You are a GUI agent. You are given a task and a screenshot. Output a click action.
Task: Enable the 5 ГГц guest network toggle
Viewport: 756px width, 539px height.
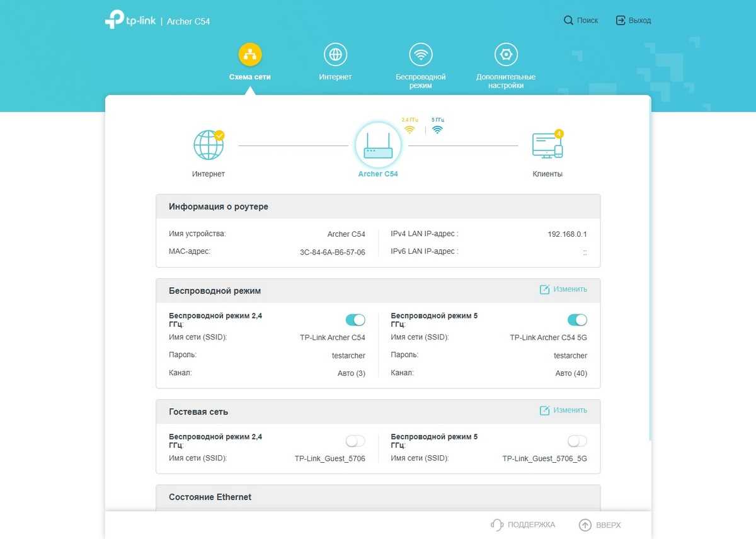pyautogui.click(x=577, y=441)
